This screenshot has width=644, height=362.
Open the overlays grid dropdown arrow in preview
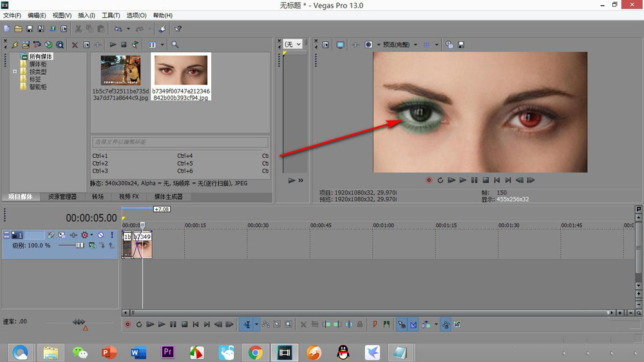coord(437,45)
